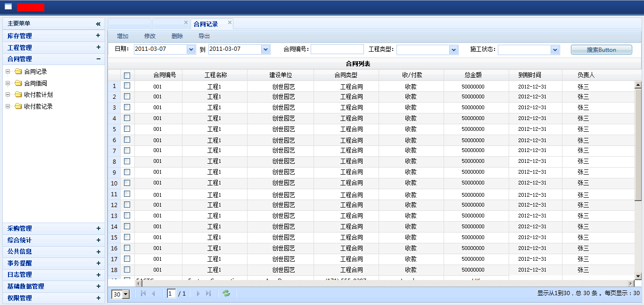This screenshot has width=644, height=305.
Task: Jump to last page icon
Action: 208,294
